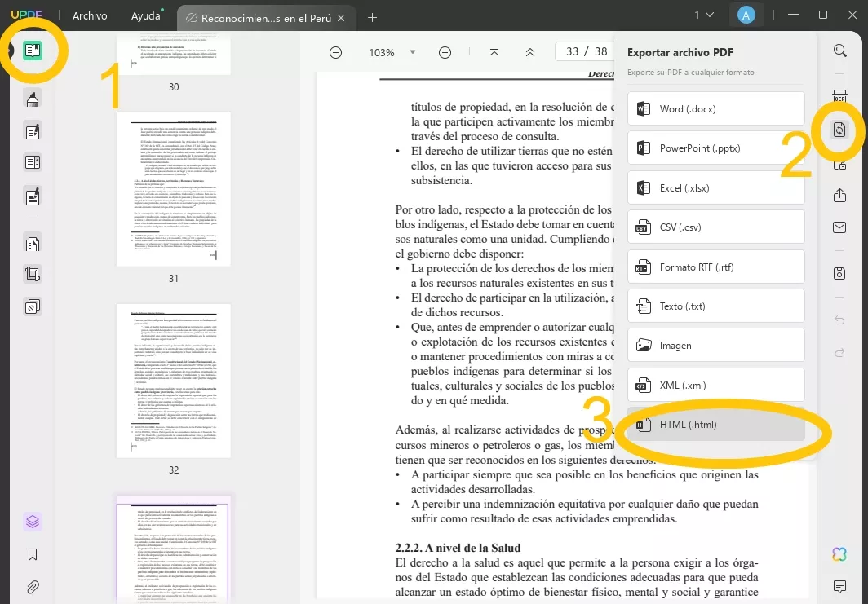Expand the window count dropdown showing 1
Viewport: 868px width, 604px height.
[704, 15]
